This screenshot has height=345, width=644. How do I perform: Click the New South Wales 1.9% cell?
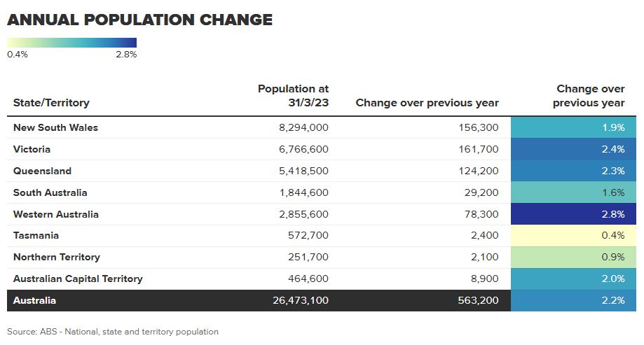573,127
